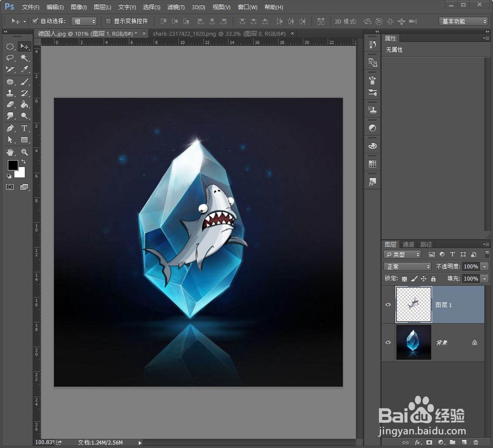Delete layer trash button
The width and height of the screenshot is (493, 448).
click(476, 442)
